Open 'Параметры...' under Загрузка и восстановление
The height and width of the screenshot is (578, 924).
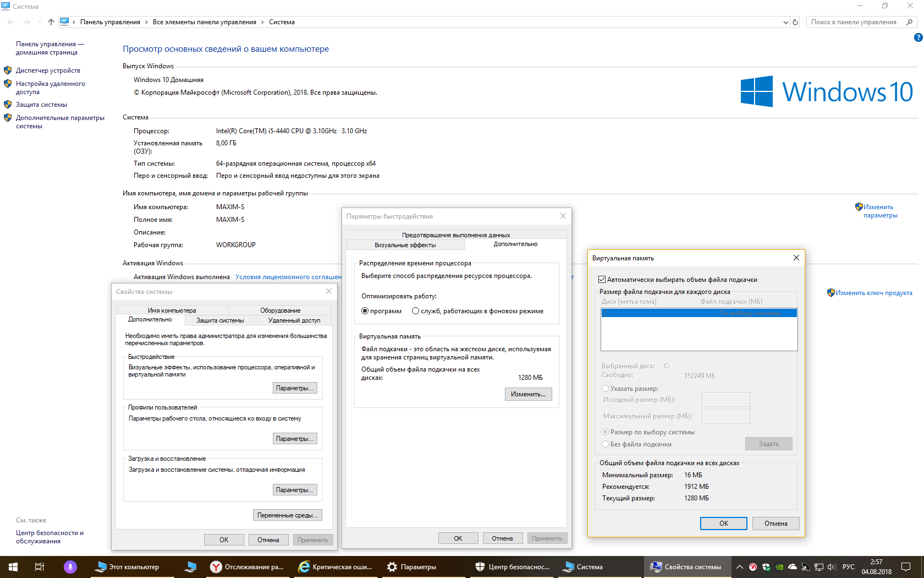click(295, 490)
